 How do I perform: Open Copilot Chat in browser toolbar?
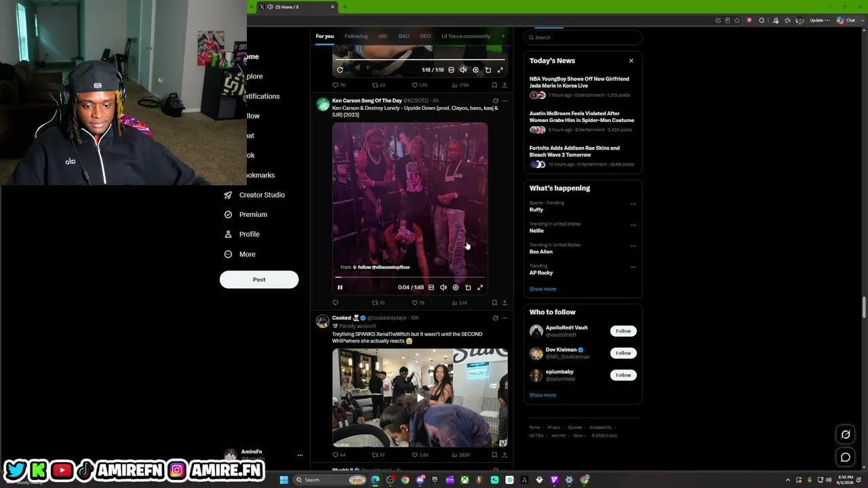click(x=846, y=20)
